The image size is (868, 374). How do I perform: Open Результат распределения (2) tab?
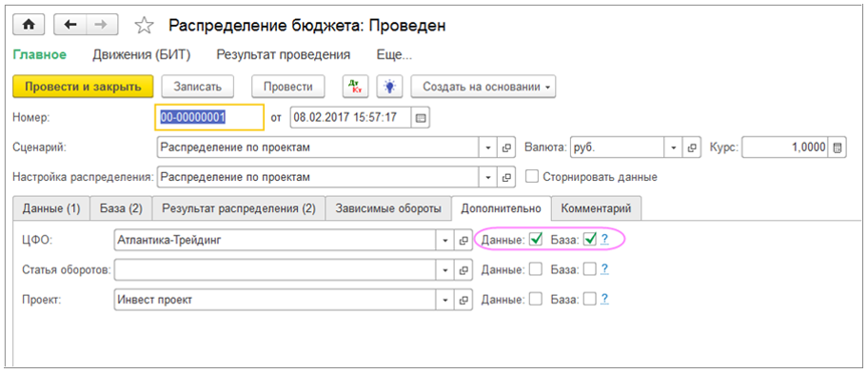pos(239,208)
